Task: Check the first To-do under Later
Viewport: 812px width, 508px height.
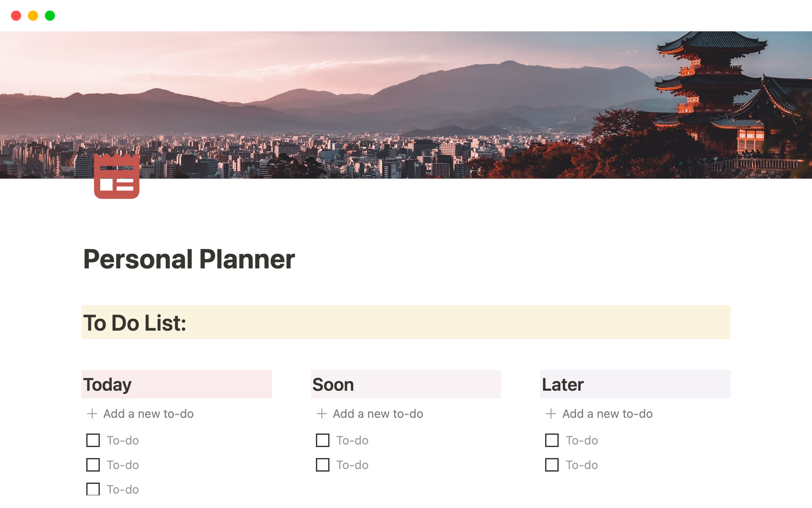Action: pyautogui.click(x=552, y=440)
